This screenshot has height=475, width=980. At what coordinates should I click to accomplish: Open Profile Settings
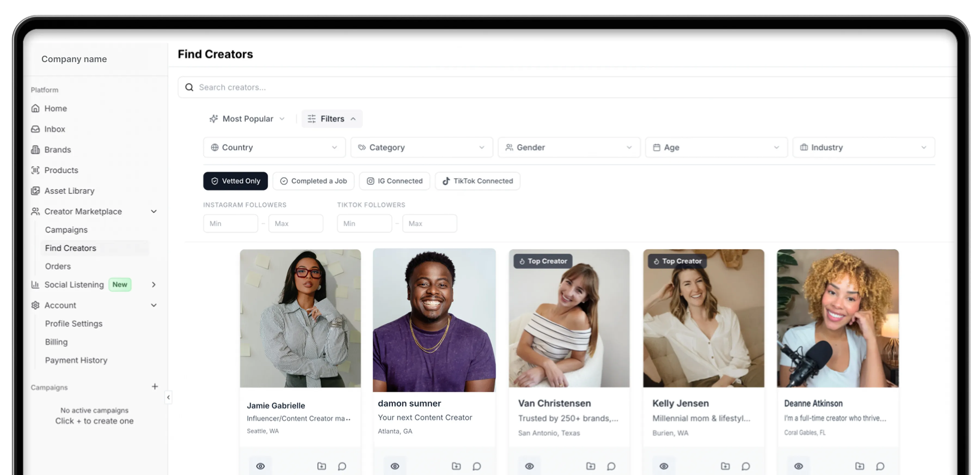pos(74,324)
